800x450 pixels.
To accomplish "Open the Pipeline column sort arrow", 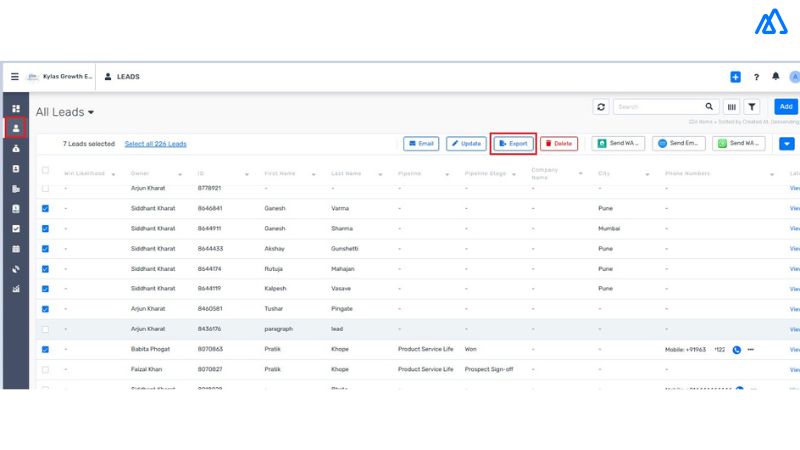I will point(447,174).
